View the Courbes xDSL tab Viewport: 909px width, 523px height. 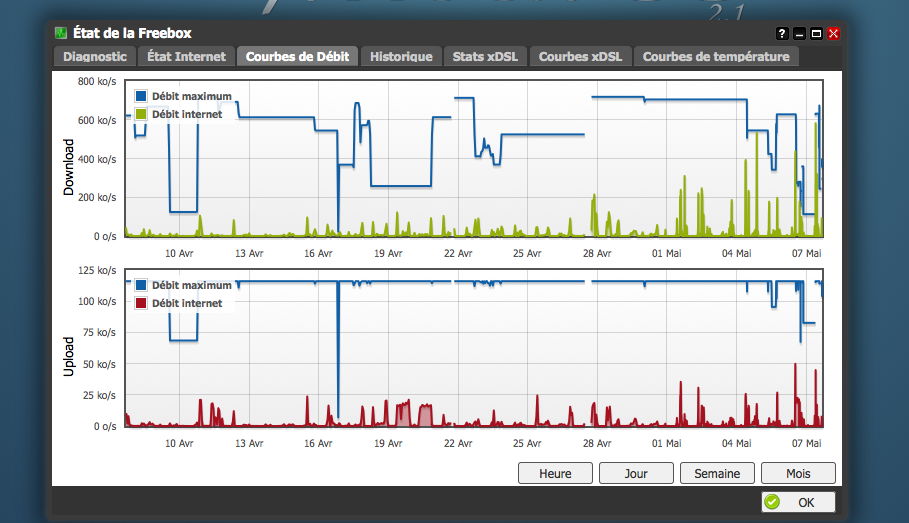click(580, 56)
